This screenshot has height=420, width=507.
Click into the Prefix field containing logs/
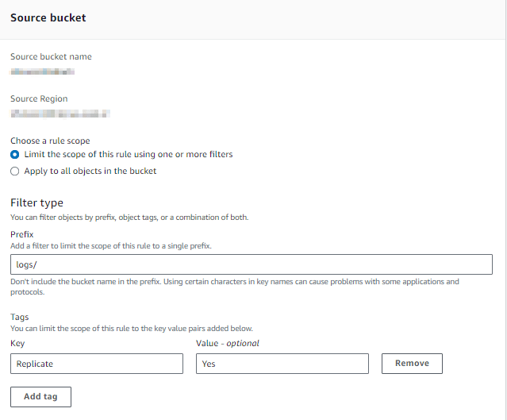point(252,264)
